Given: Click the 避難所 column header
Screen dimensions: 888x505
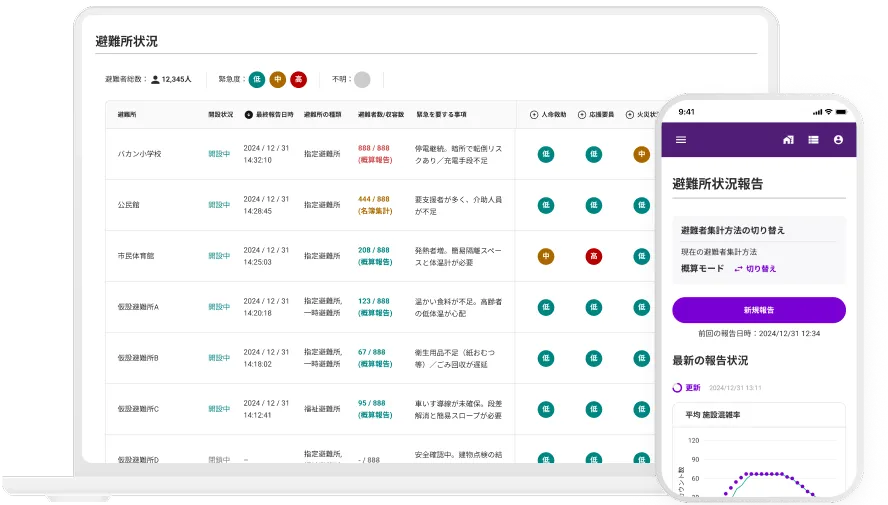Looking at the screenshot, I should pos(127,115).
